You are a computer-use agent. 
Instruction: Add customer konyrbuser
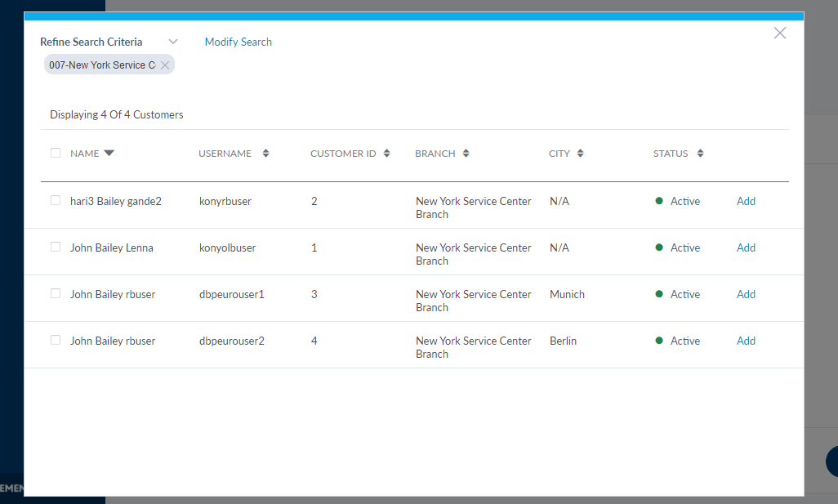tap(746, 201)
